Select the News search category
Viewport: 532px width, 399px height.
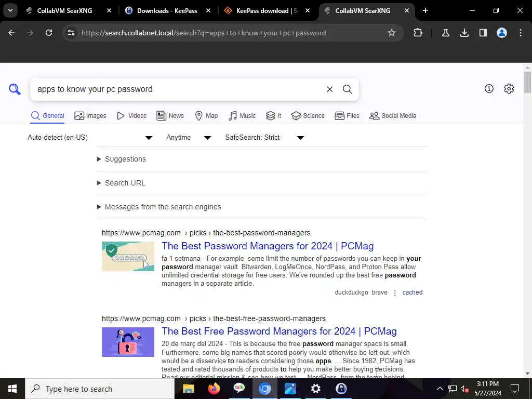coord(170,116)
